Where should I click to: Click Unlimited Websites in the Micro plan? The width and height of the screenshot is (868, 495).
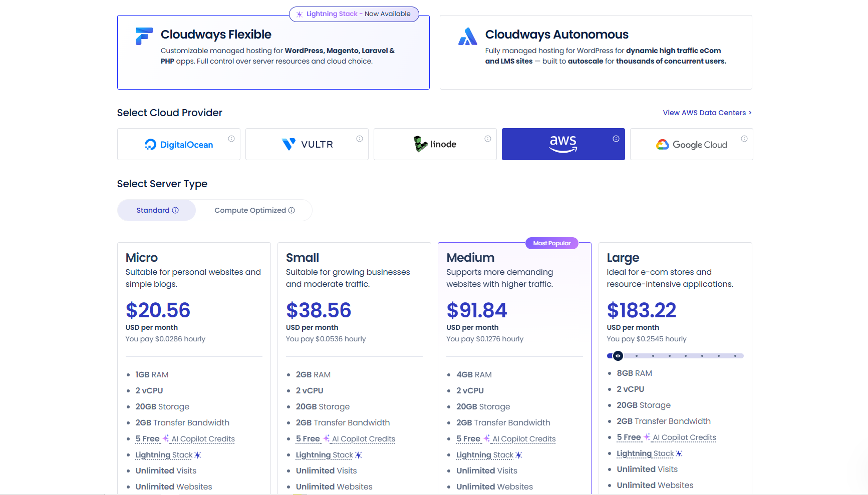point(174,486)
